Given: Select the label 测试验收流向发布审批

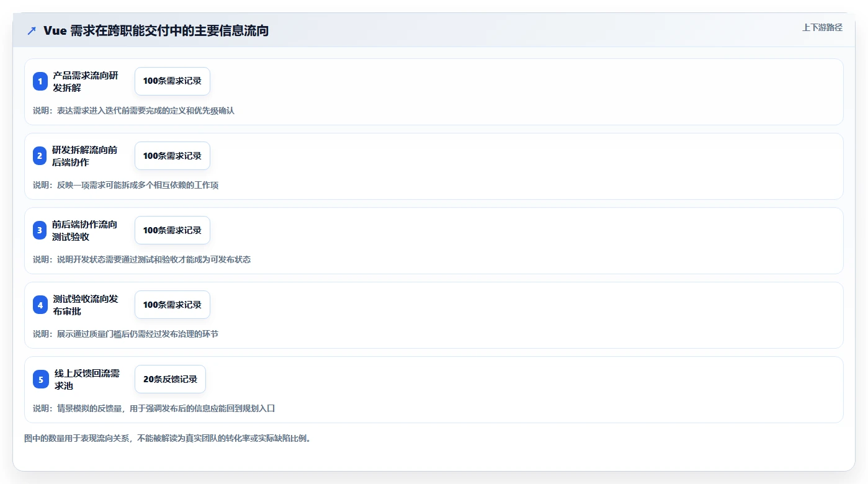Looking at the screenshot, I should coord(85,305).
